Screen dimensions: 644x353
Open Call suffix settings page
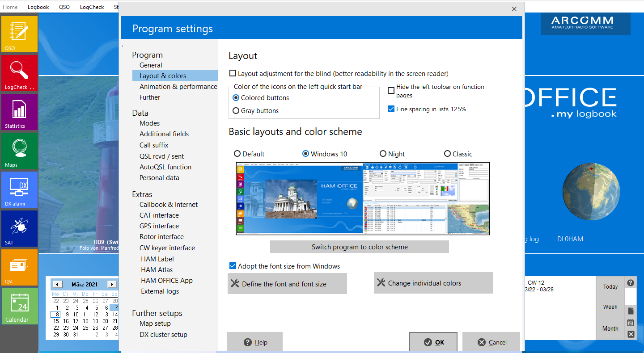154,145
